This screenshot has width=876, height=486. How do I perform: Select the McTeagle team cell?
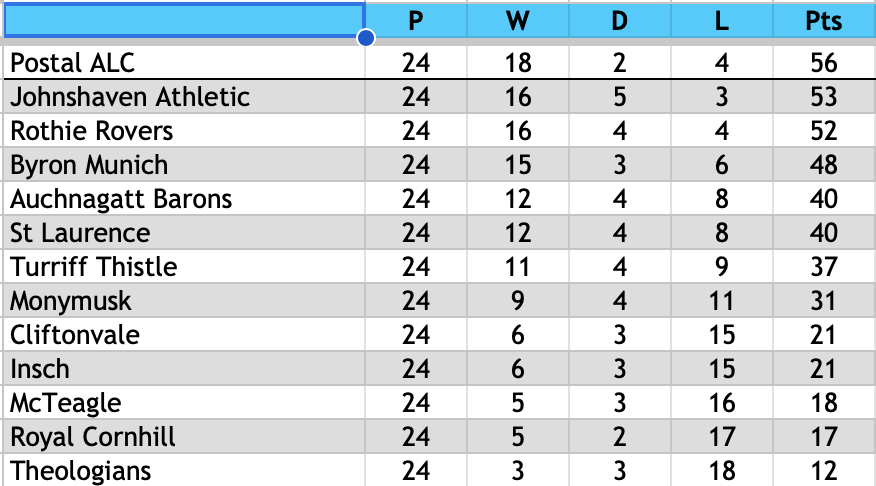pos(184,403)
